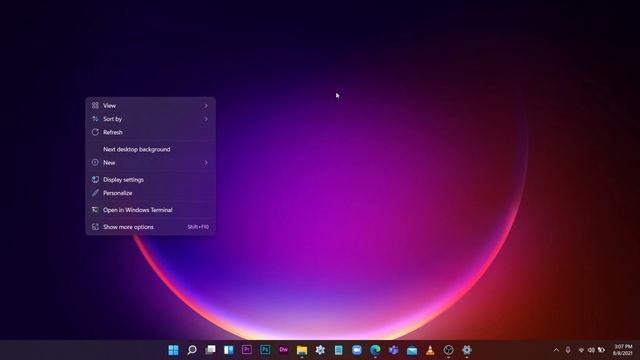Viewport: 640px width, 360px height.
Task: Choose Refresh in the context menu
Action: click(x=151, y=132)
